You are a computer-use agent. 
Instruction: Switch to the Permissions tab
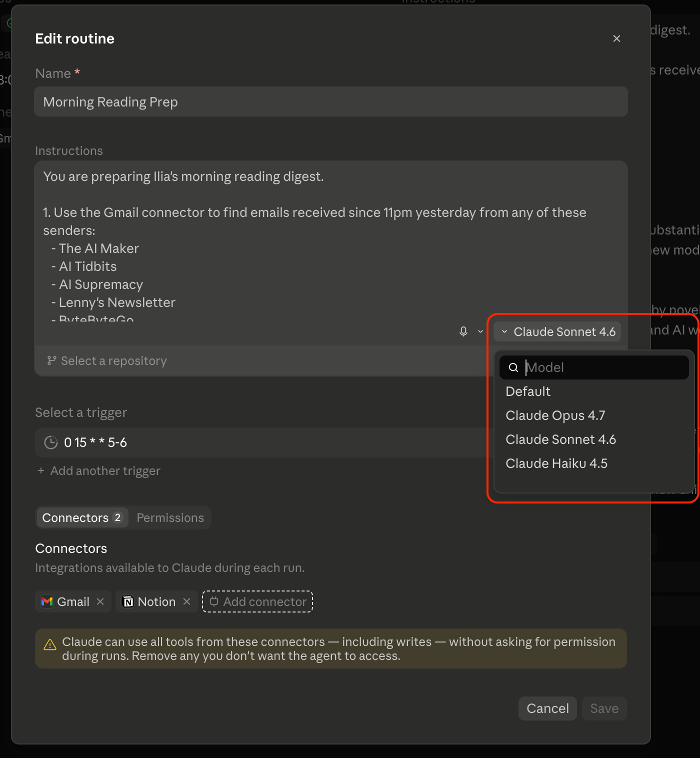click(x=170, y=517)
